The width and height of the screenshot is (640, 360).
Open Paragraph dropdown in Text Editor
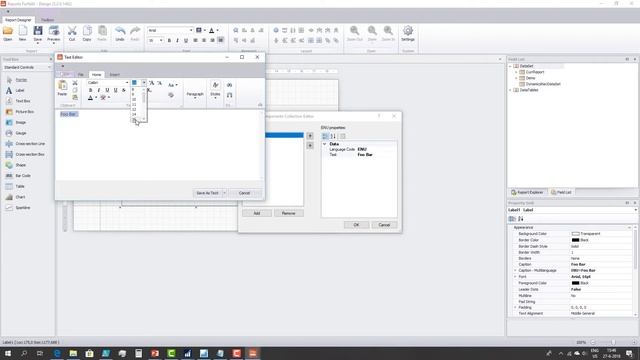pyautogui.click(x=195, y=91)
